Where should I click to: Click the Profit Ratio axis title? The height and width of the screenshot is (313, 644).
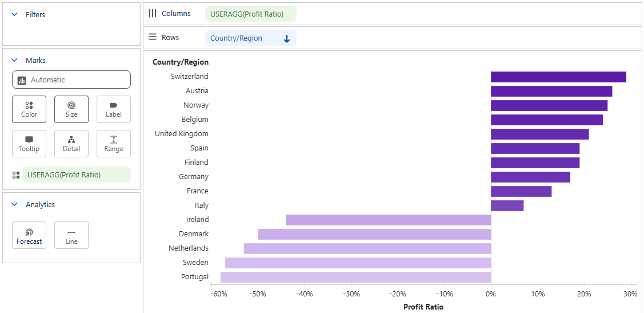pyautogui.click(x=423, y=307)
